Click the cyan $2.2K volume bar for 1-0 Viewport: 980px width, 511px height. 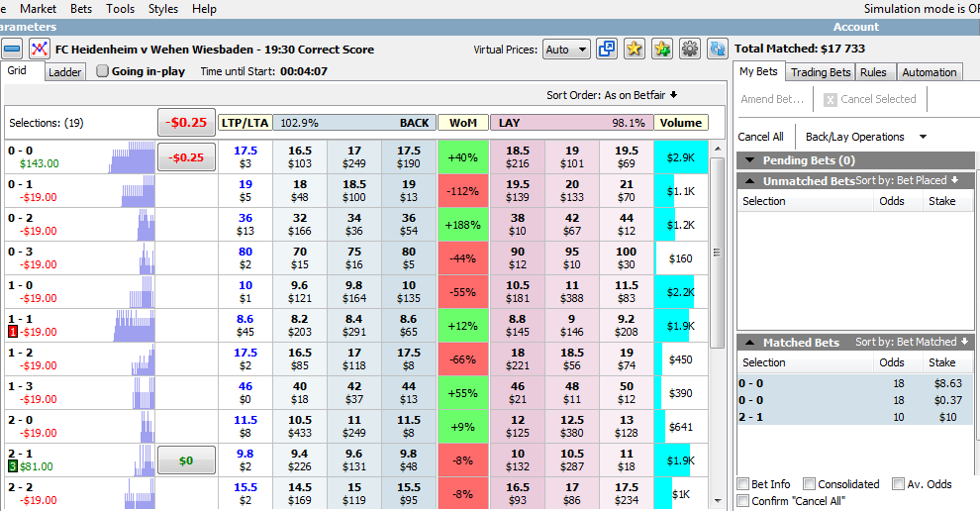pyautogui.click(x=674, y=292)
